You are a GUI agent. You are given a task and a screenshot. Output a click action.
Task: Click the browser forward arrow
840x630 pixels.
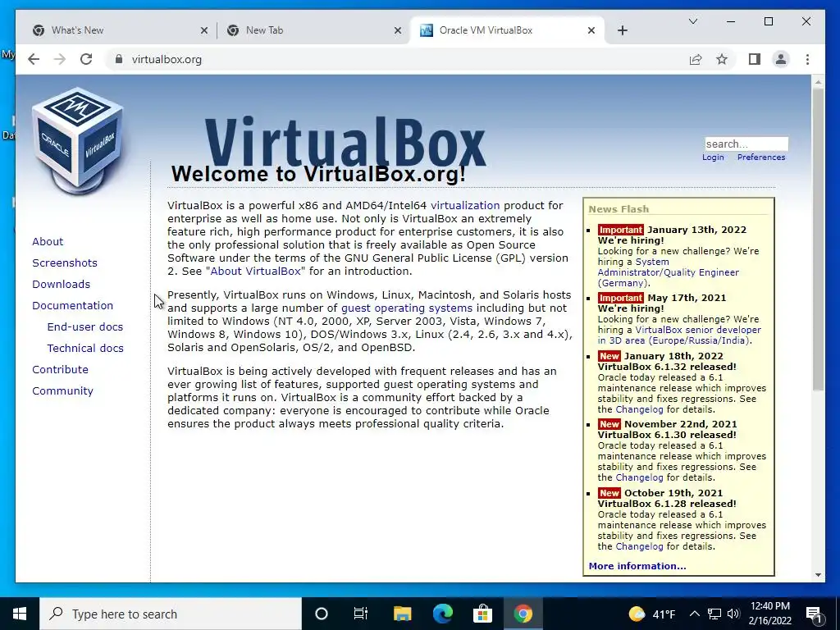(x=60, y=59)
